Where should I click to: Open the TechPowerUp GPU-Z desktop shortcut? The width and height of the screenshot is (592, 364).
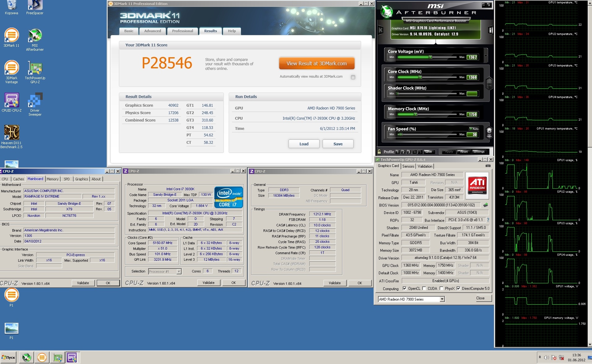click(x=35, y=72)
